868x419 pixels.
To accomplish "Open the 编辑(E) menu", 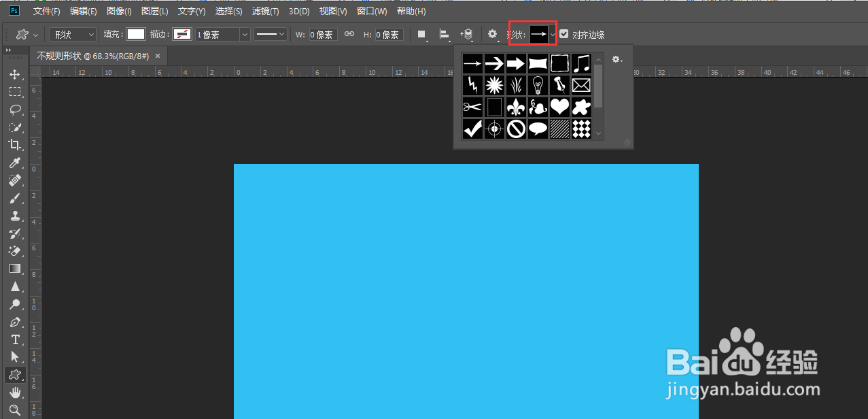I will (x=84, y=11).
